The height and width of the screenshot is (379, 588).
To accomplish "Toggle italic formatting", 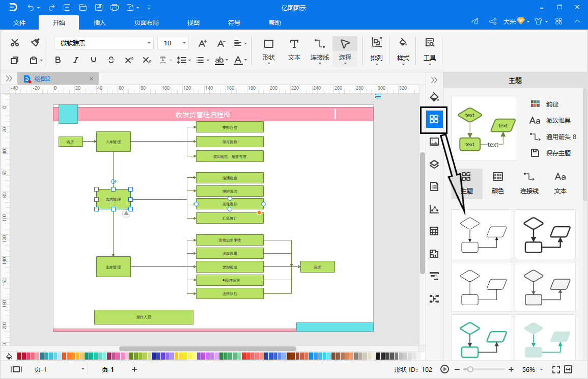I will [75, 60].
